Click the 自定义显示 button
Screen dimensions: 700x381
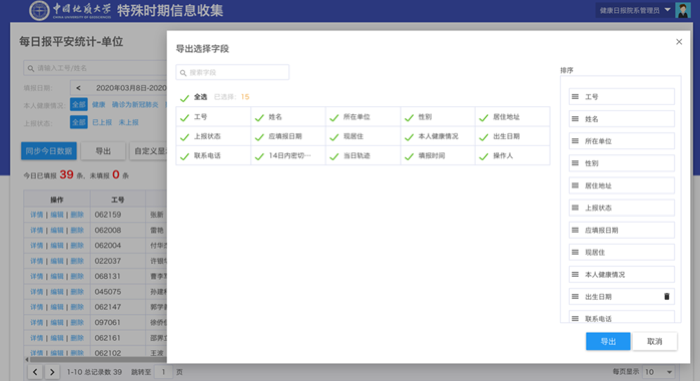pos(149,151)
